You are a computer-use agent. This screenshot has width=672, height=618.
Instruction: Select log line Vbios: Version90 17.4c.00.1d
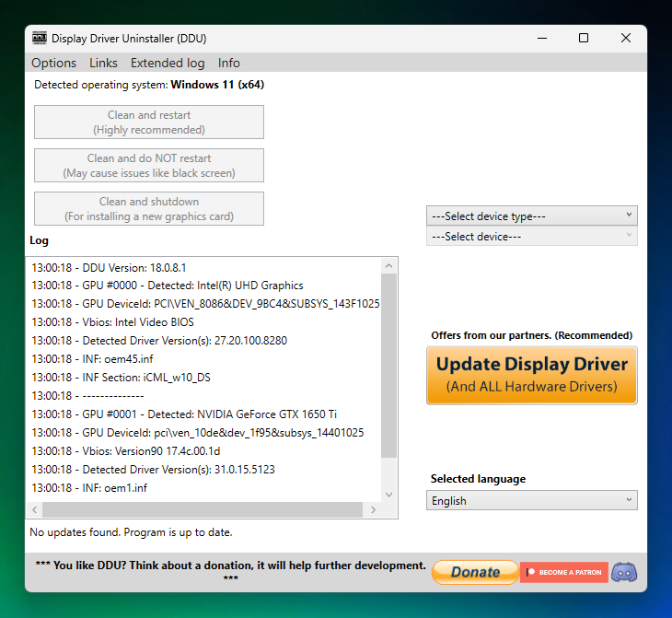tap(126, 451)
